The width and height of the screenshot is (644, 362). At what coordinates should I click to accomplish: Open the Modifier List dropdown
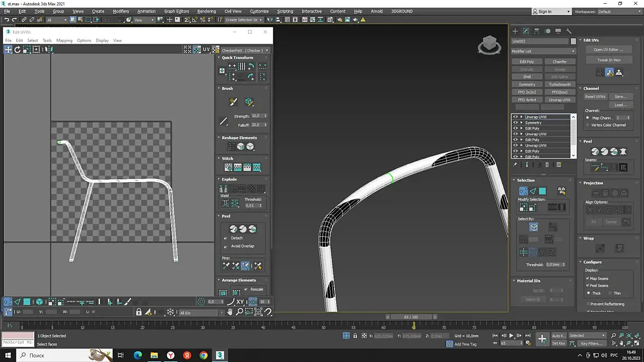click(x=543, y=51)
